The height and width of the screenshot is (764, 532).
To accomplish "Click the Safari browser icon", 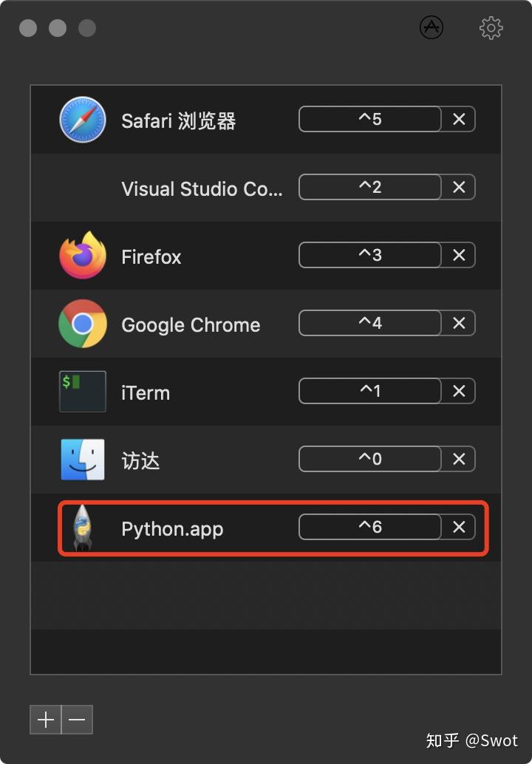I will click(82, 120).
